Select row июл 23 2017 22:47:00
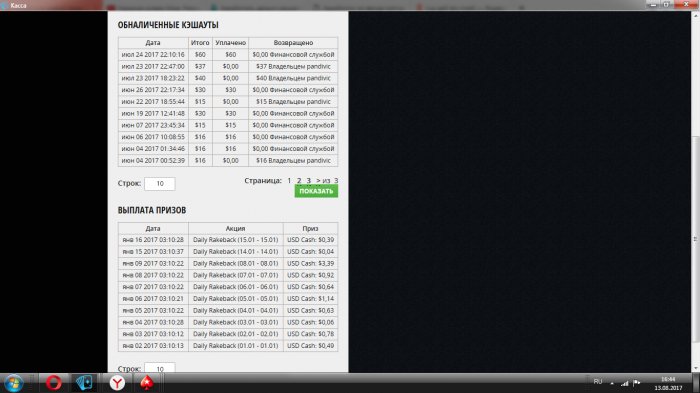The image size is (700, 393). coord(228,66)
